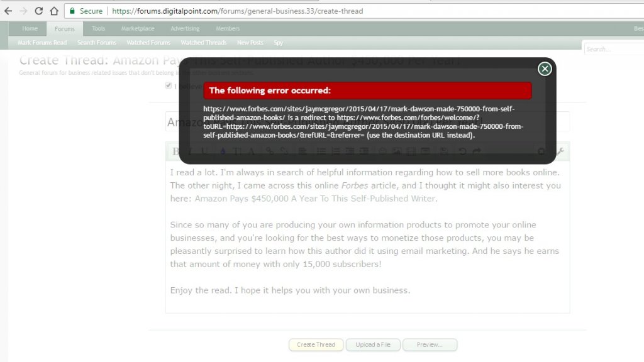Open the Watched Forums link
644x362 pixels.
point(148,43)
